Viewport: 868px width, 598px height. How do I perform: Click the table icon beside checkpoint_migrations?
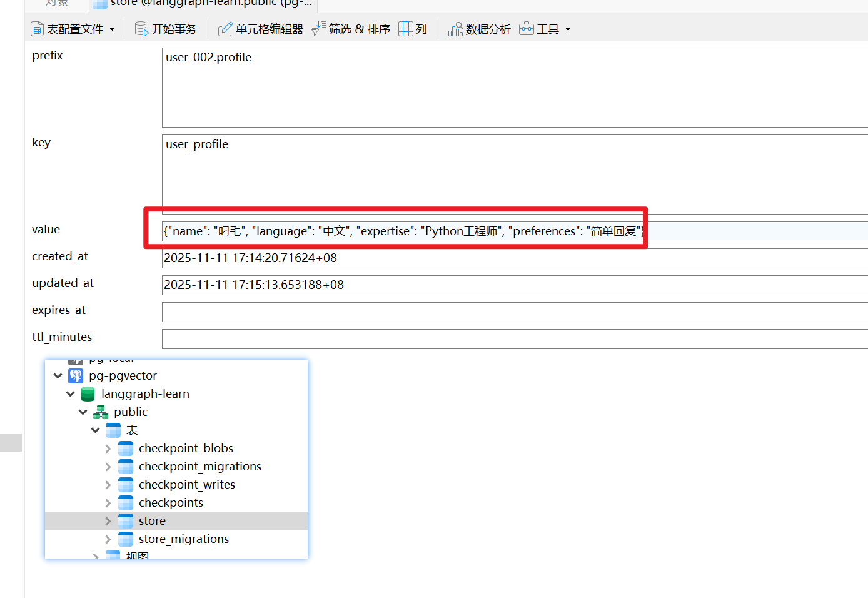pos(126,467)
